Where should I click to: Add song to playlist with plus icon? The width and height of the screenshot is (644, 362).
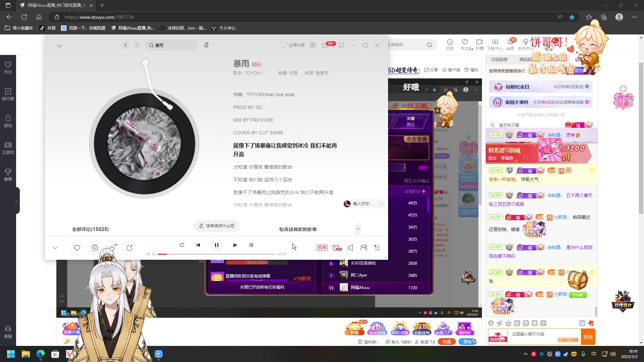[95, 248]
